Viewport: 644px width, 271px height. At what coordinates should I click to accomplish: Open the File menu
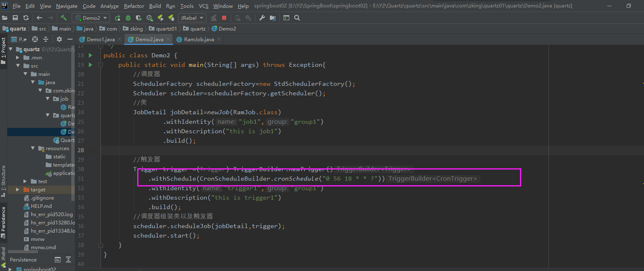point(16,6)
